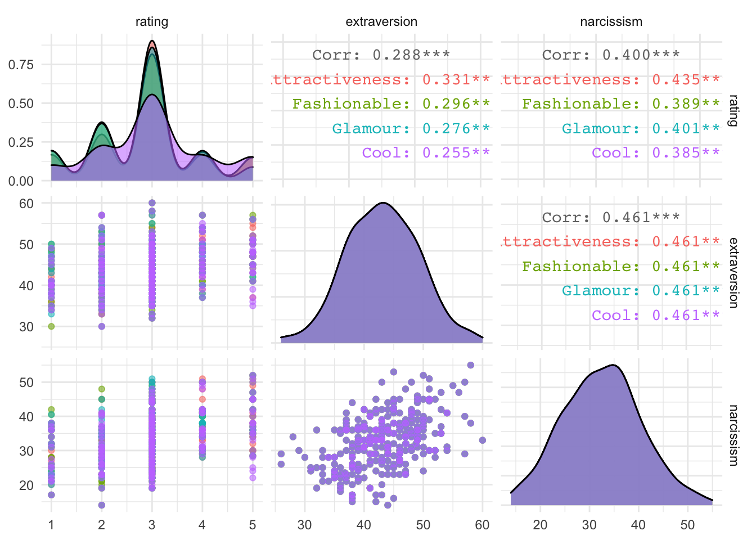The width and height of the screenshot is (756, 540).
Task: Click the 'Glamour: 0.276**' teal label
Action: [x=411, y=129]
